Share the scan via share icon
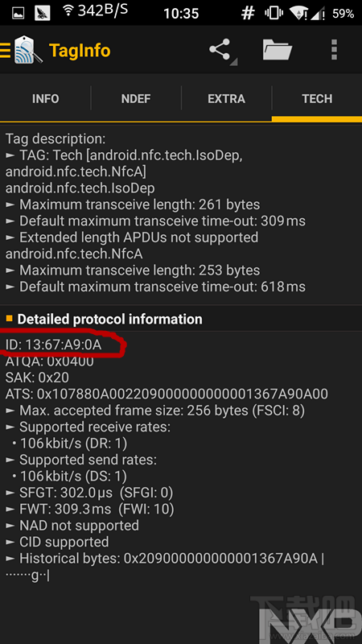 [x=222, y=51]
